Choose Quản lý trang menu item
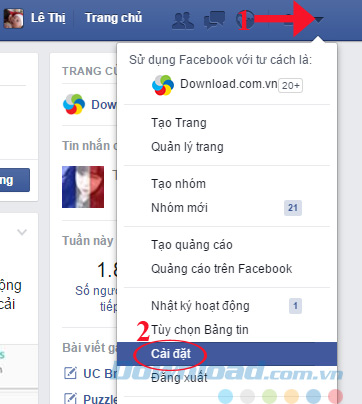Image resolution: width=362 pixels, height=404 pixels. point(187,147)
